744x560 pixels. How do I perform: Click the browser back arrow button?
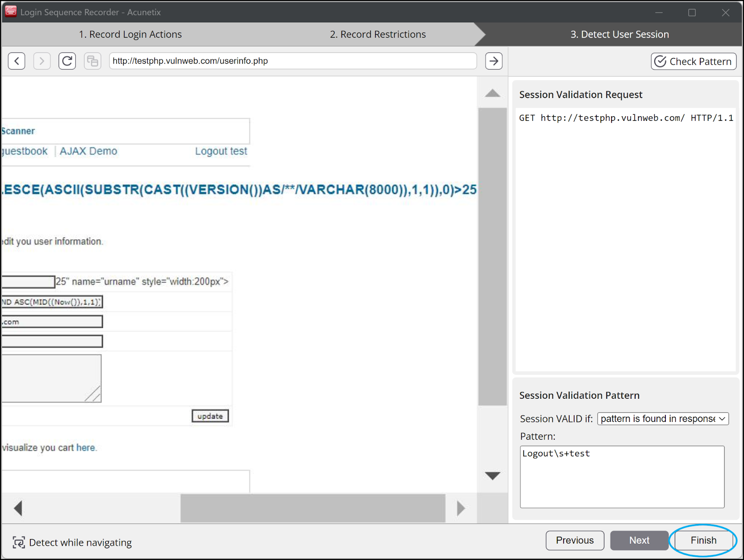click(x=17, y=61)
